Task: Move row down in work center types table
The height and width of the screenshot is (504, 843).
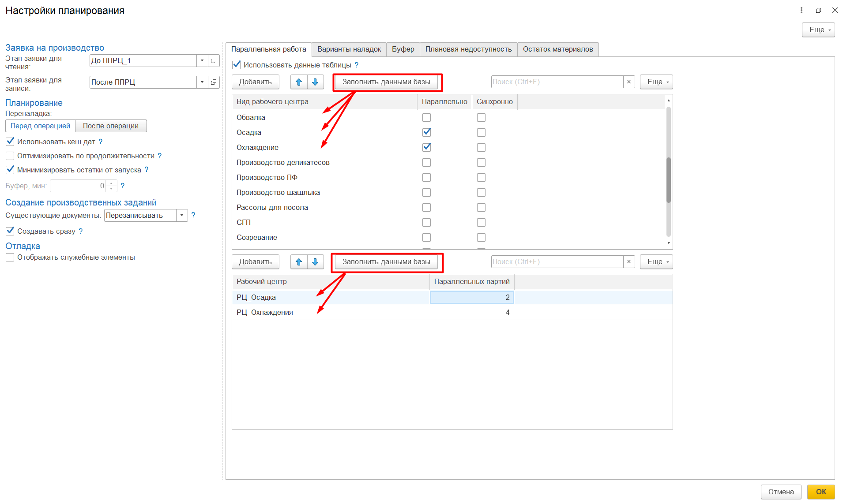Action: (315, 82)
